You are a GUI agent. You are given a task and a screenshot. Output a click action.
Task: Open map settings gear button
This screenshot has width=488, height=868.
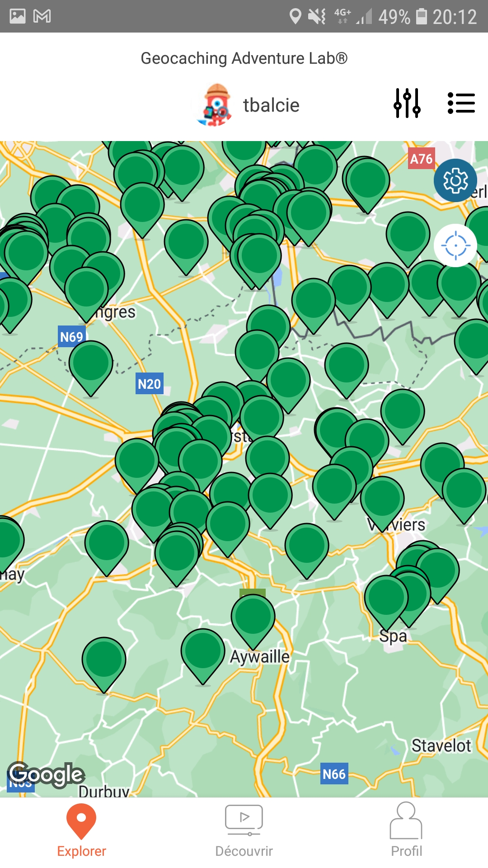click(x=455, y=180)
